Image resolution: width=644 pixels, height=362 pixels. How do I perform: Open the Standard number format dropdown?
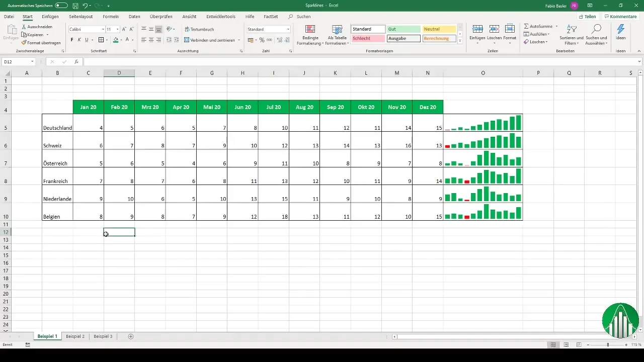[288, 29]
